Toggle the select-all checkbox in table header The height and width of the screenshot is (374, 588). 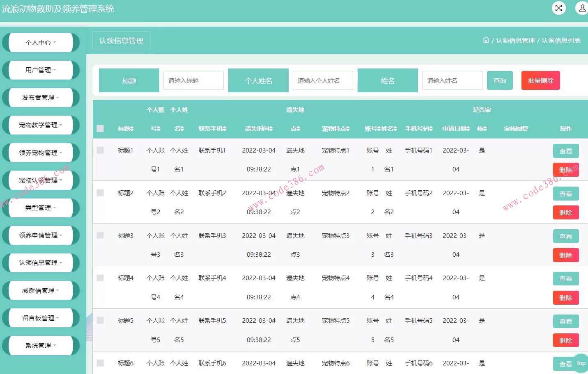tap(100, 128)
